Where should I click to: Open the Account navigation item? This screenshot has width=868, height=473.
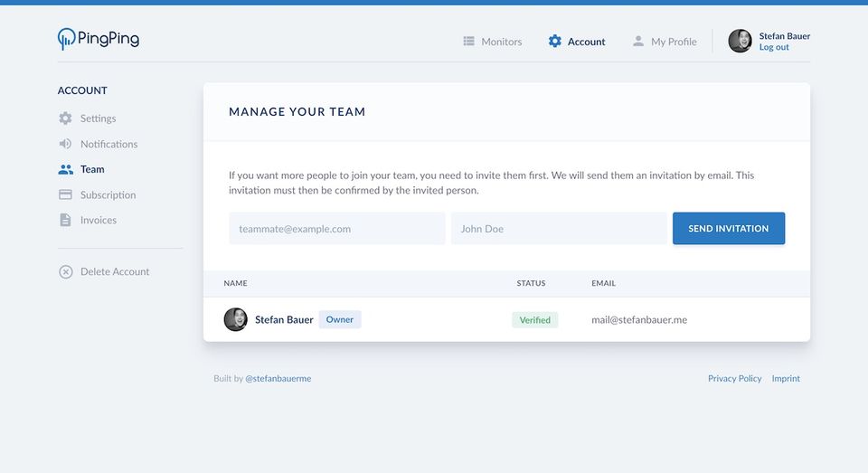click(577, 42)
